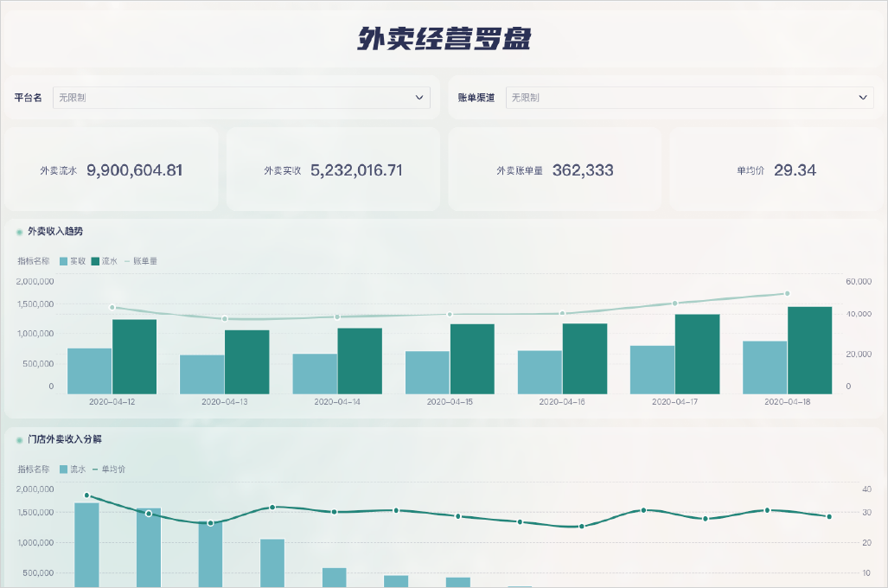Click 账单量 data point on 2020-04-12
This screenshot has height=588, width=888.
click(112, 308)
